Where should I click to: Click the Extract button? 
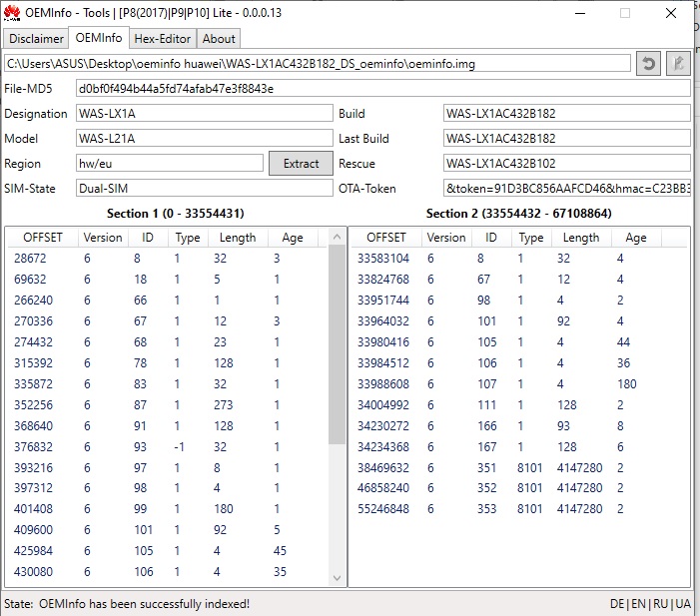point(301,164)
